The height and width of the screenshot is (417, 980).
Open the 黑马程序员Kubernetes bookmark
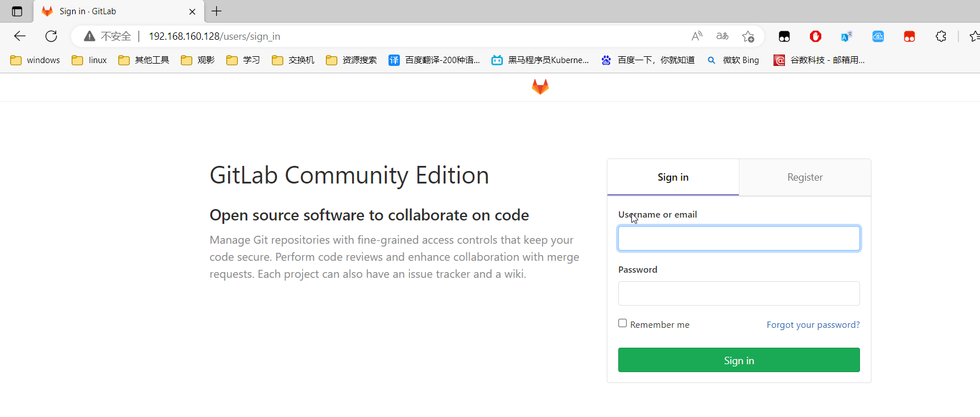540,60
